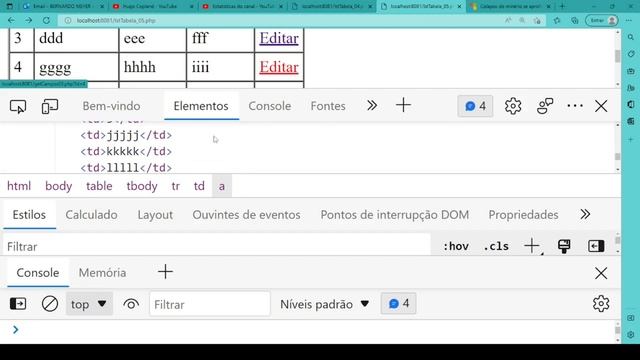Switch to the Elementos tab

click(x=201, y=106)
